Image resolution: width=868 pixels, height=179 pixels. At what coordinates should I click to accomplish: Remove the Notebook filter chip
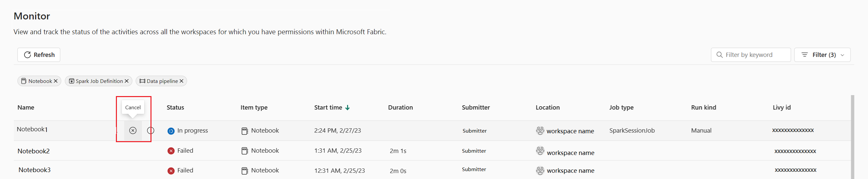point(56,81)
